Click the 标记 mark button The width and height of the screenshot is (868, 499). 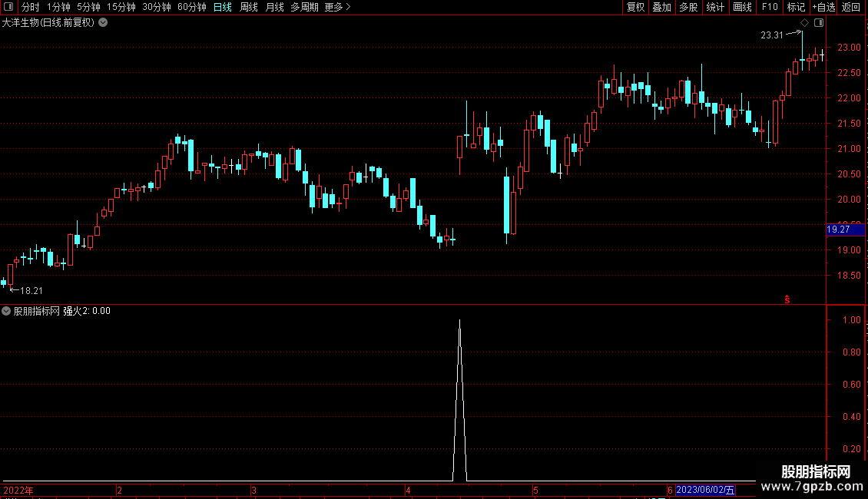(x=796, y=7)
